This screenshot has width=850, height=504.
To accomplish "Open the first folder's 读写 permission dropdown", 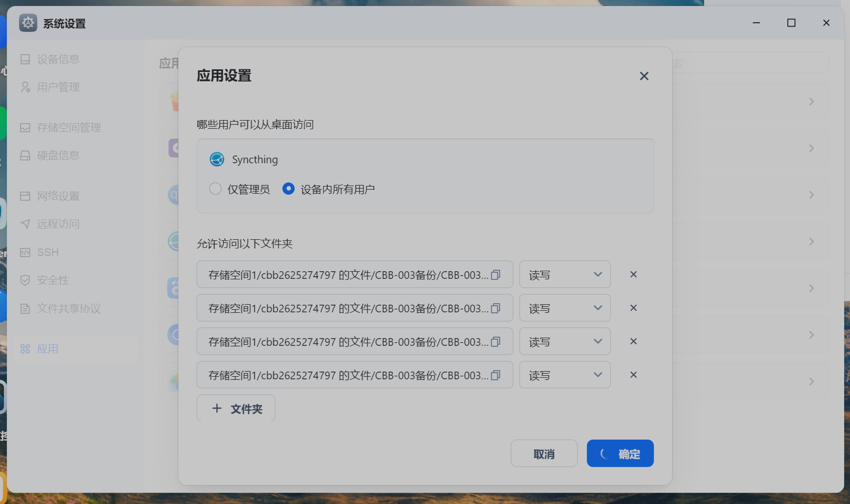I will tap(564, 274).
